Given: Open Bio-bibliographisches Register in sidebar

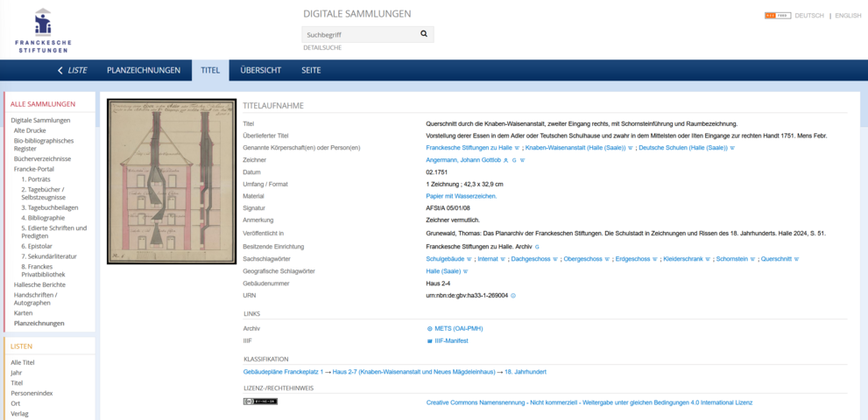Looking at the screenshot, I should click(44, 144).
